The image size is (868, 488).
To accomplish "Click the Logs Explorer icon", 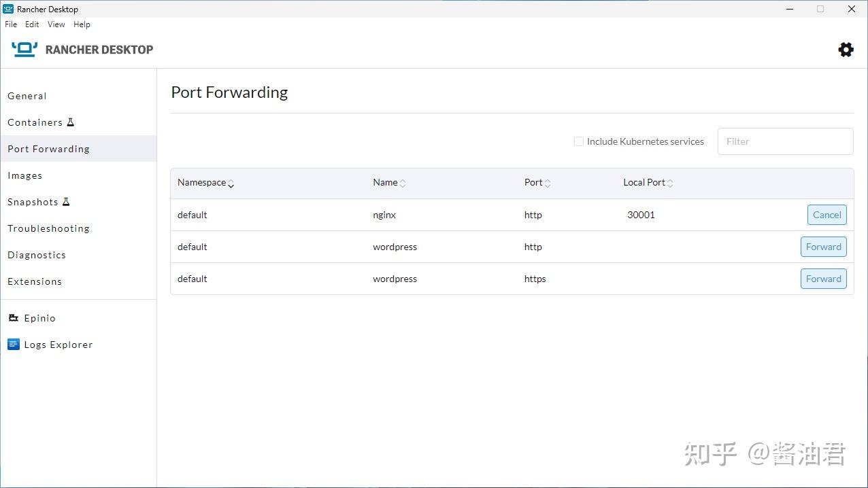I will tap(13, 345).
